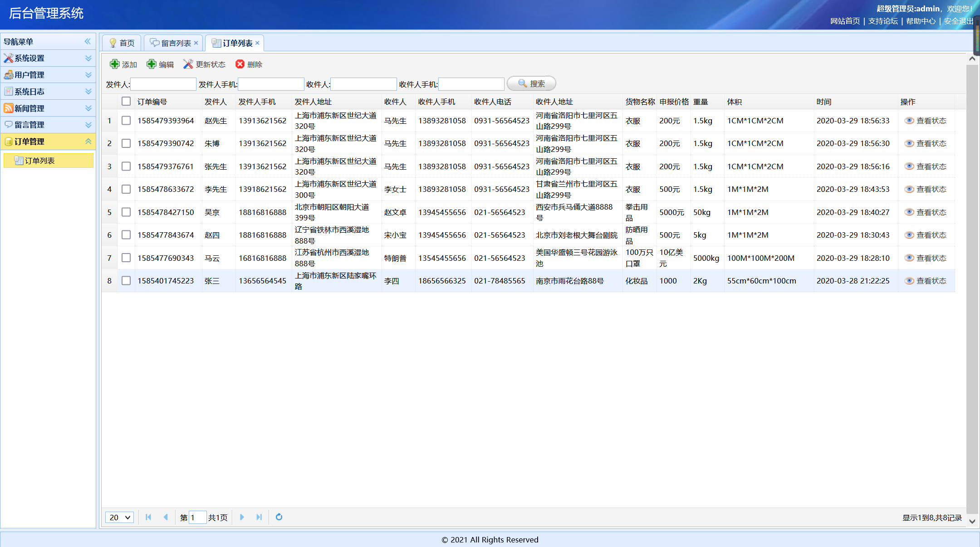Check the box for order 1585401745223
This screenshot has width=980, height=547.
(126, 281)
